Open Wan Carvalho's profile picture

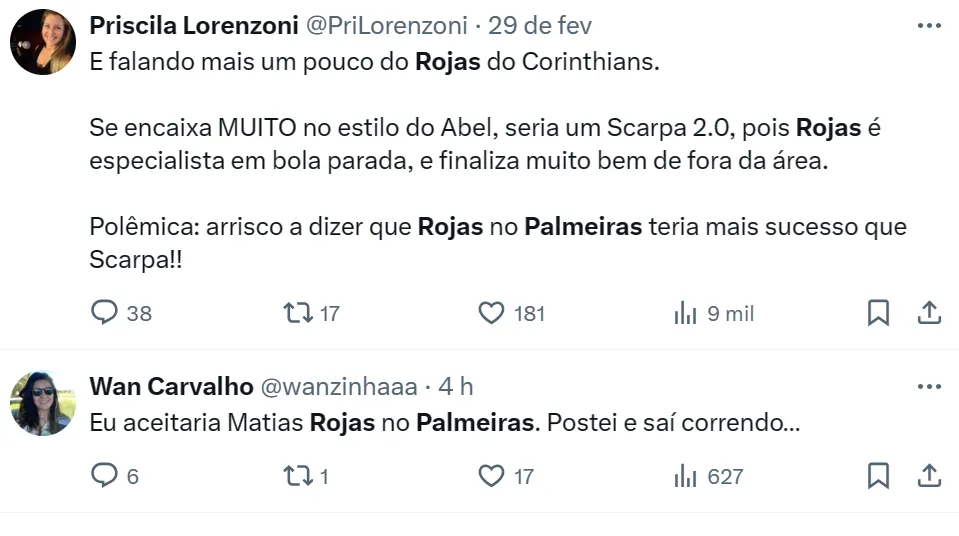[43, 403]
